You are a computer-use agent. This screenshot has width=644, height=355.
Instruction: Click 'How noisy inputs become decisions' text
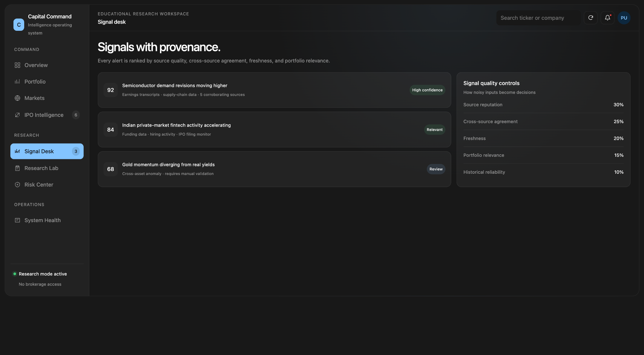point(499,92)
